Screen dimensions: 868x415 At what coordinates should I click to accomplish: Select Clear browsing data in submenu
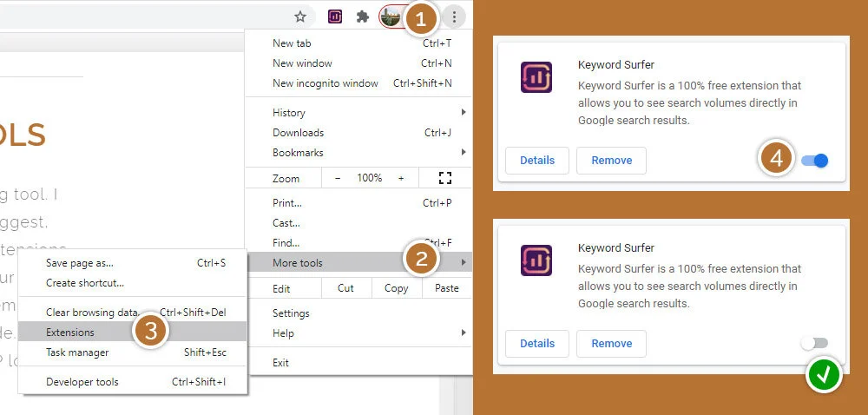coord(133,312)
